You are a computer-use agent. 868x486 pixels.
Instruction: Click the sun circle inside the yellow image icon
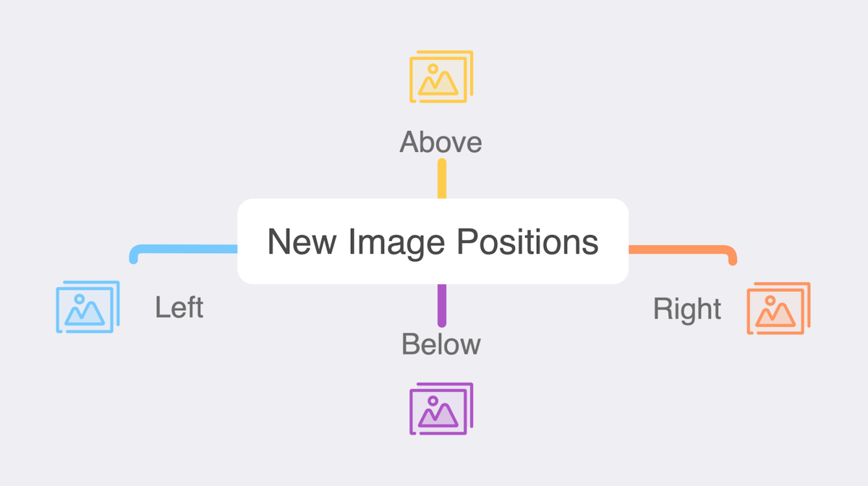[433, 69]
